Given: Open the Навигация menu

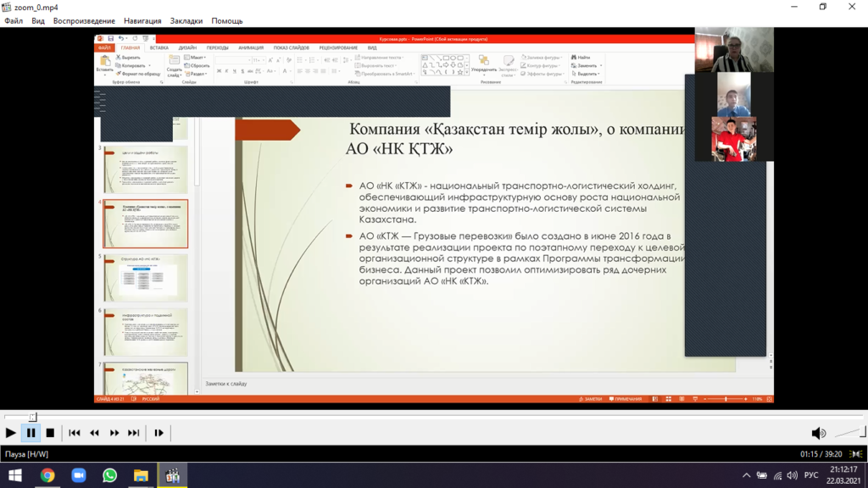Looking at the screenshot, I should point(142,21).
